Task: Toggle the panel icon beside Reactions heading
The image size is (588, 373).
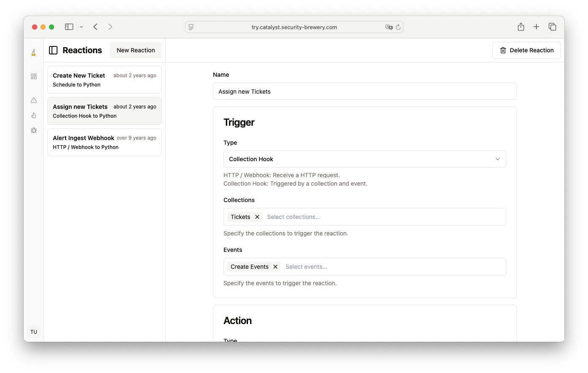Action: click(x=53, y=50)
